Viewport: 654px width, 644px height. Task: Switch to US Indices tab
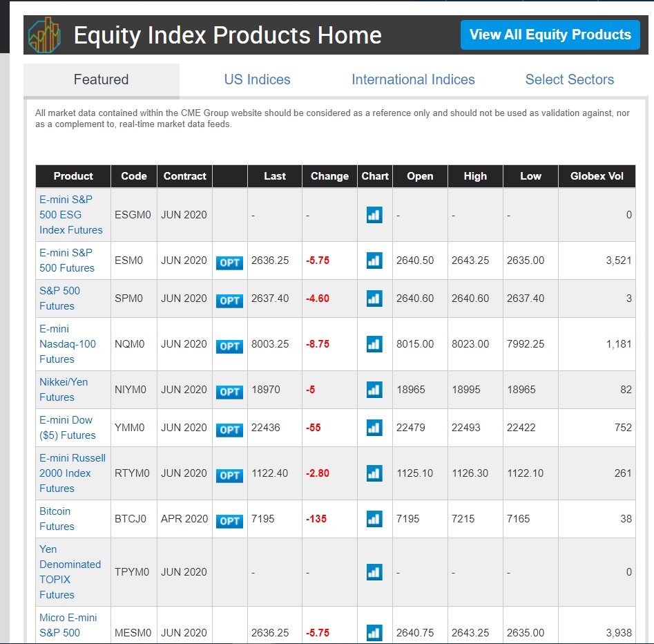[x=257, y=79]
